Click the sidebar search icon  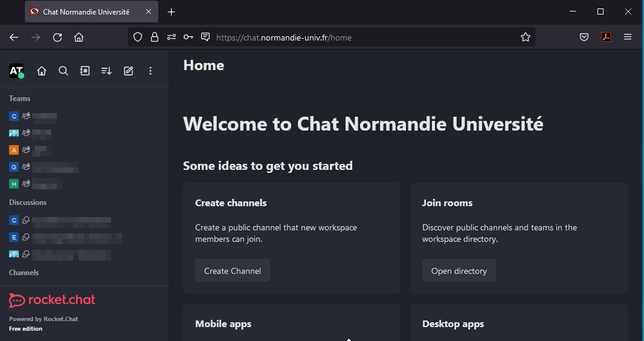63,71
